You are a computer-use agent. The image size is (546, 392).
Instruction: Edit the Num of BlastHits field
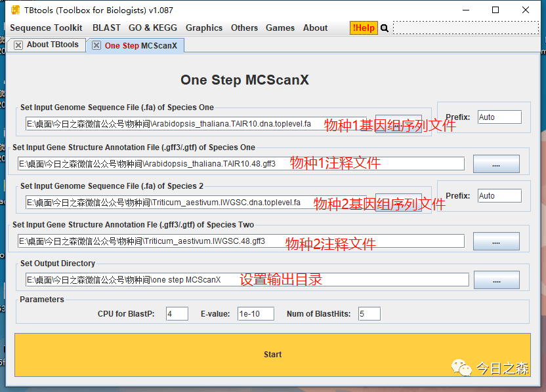tap(369, 314)
